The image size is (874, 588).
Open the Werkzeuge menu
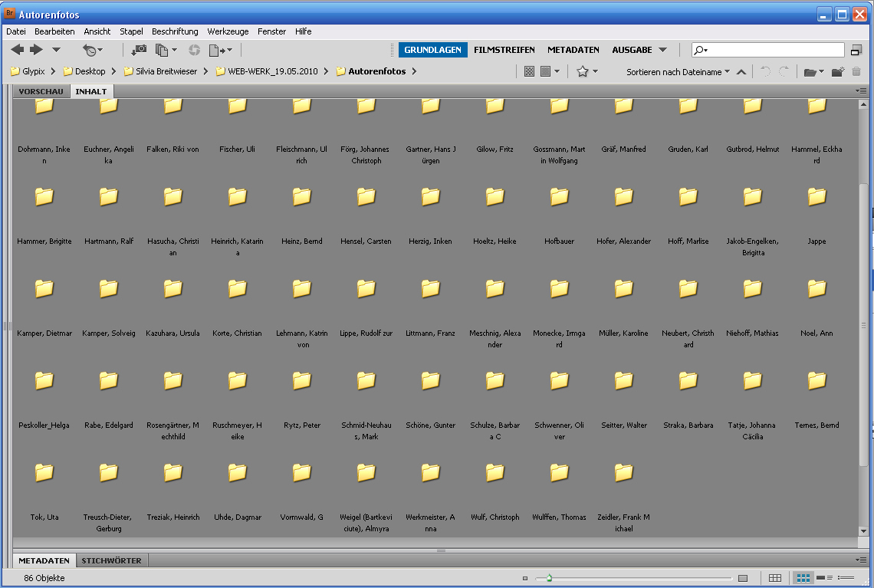pos(228,31)
